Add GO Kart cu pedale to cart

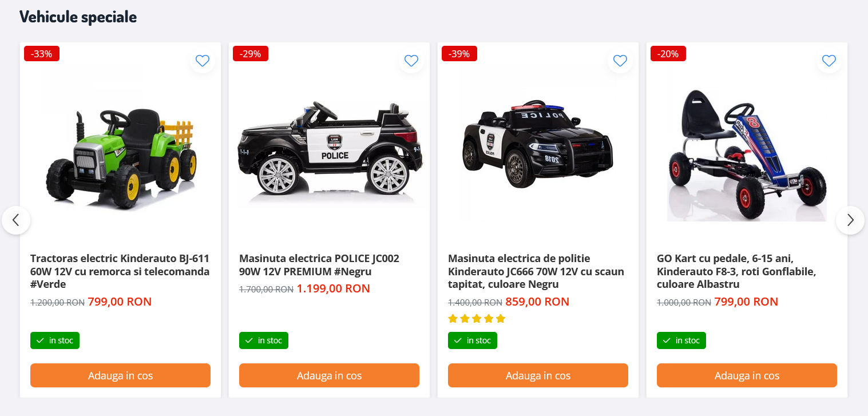click(747, 375)
